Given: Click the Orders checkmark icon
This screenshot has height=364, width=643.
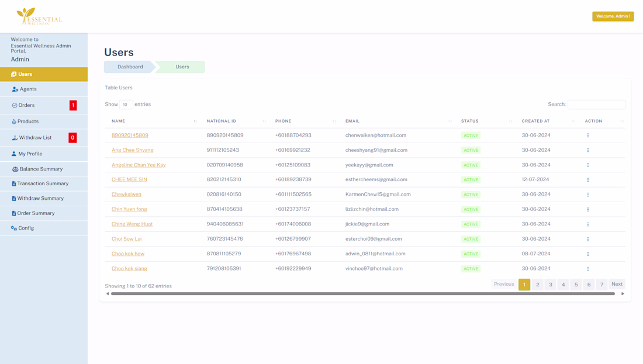Looking at the screenshot, I should (x=15, y=105).
